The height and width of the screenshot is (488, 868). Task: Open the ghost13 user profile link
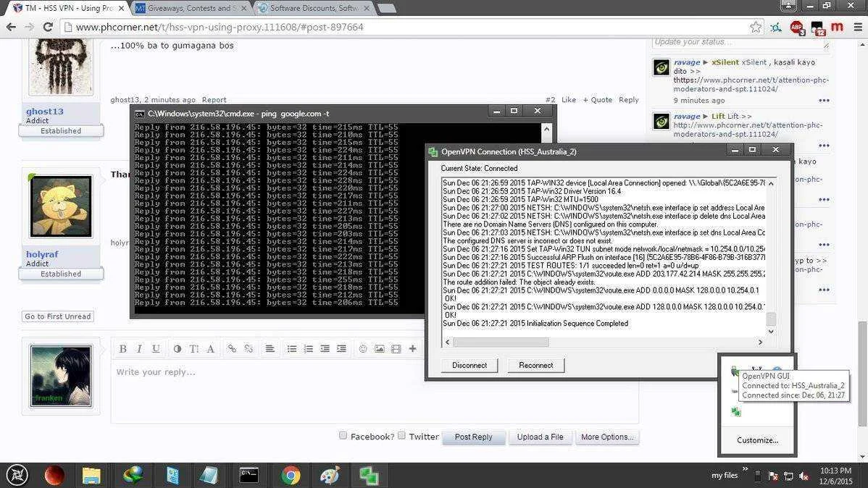[45, 112]
